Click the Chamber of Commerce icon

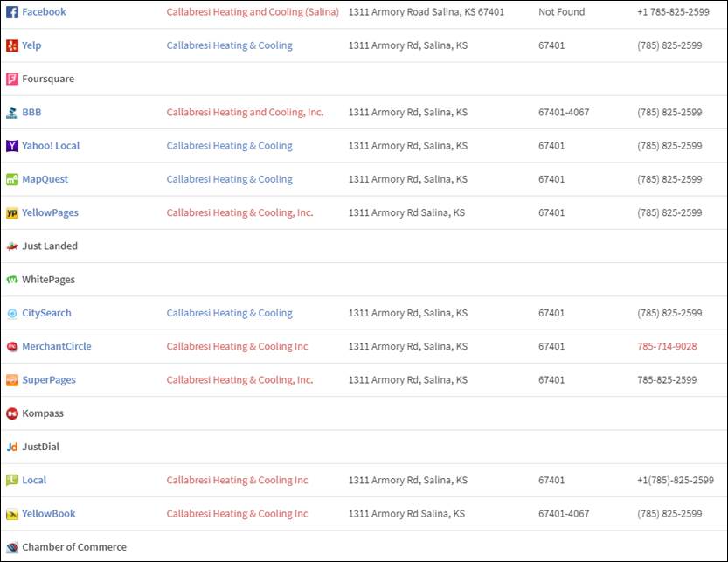[x=12, y=547]
